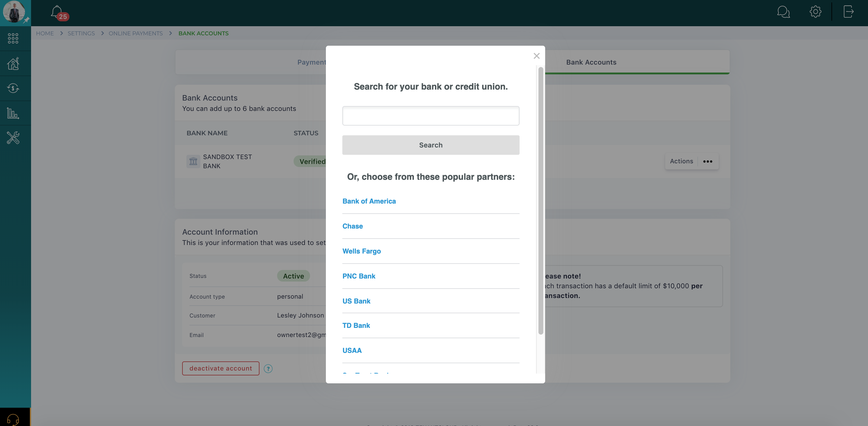The height and width of the screenshot is (426, 868).
Task: Go to HOME breadcrumb
Action: [45, 33]
